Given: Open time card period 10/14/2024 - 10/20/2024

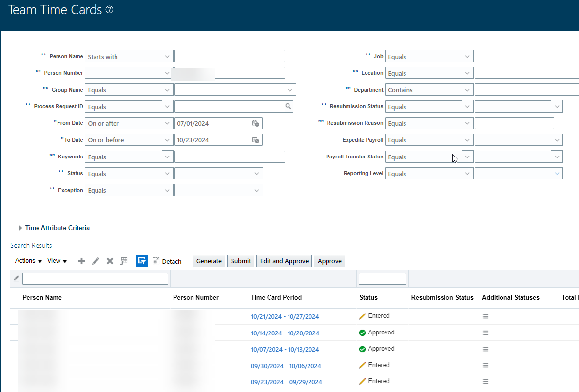Looking at the screenshot, I should (x=285, y=332).
